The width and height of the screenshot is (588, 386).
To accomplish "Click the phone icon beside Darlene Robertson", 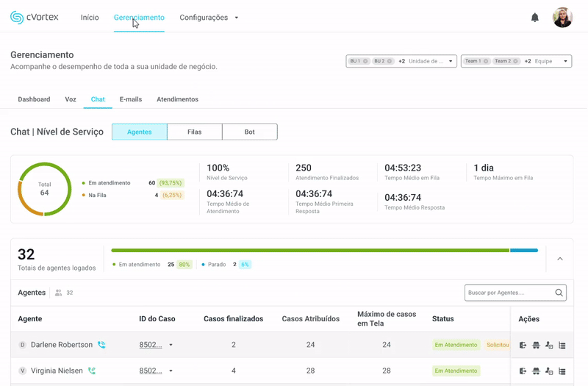I will 101,345.
